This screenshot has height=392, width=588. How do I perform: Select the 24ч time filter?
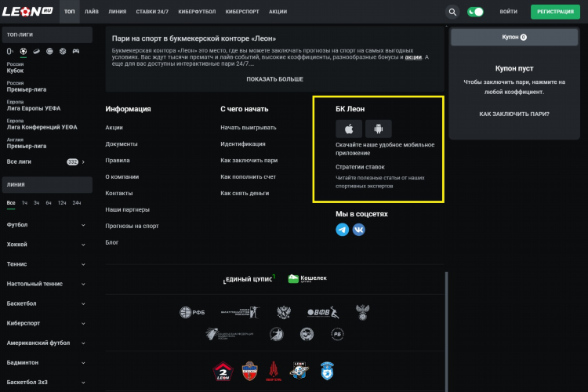[x=77, y=203]
